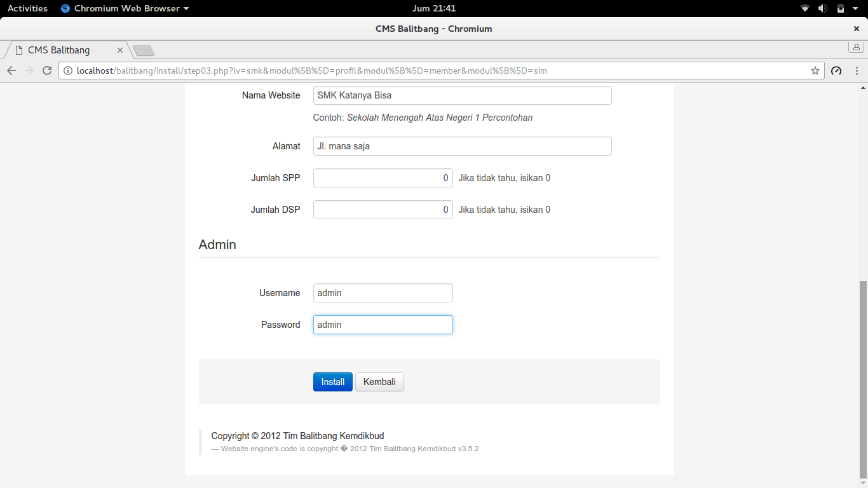The height and width of the screenshot is (488, 868).
Task: Click the user profile icon in tab strip
Action: pyautogui.click(x=856, y=47)
